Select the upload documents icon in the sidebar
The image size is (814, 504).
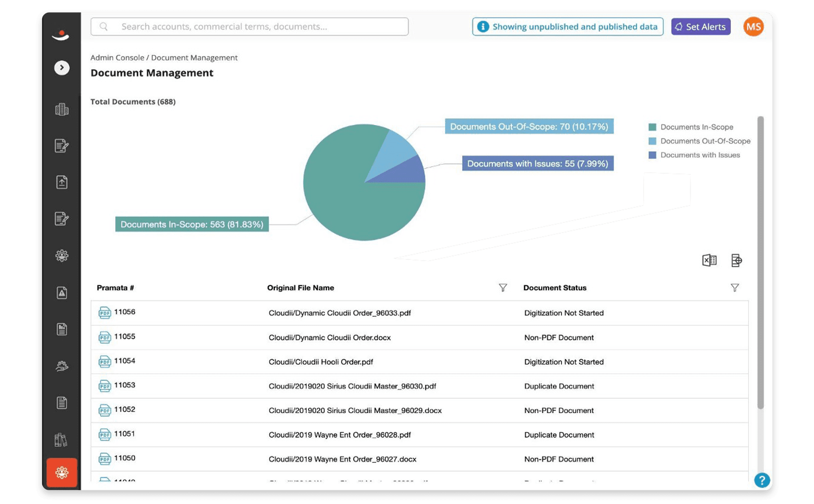tap(61, 182)
